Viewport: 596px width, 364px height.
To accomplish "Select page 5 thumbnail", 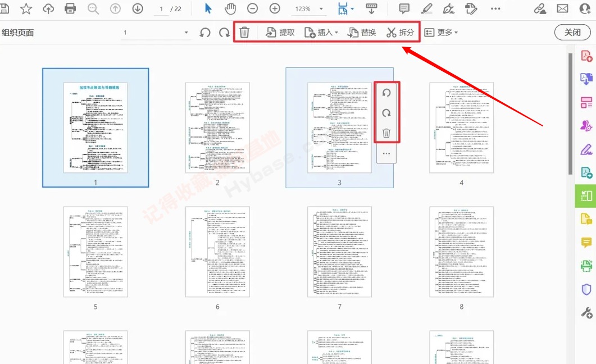I will pyautogui.click(x=95, y=252).
